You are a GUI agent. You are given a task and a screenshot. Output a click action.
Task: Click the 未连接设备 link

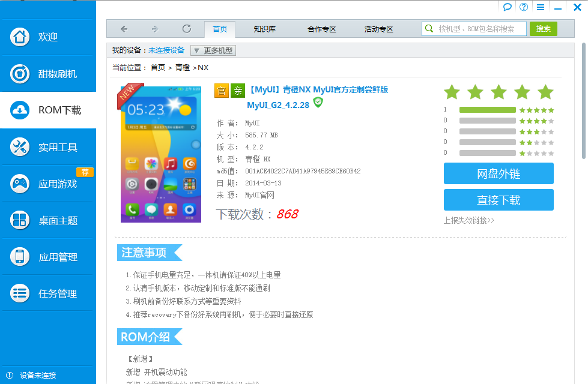(166, 50)
